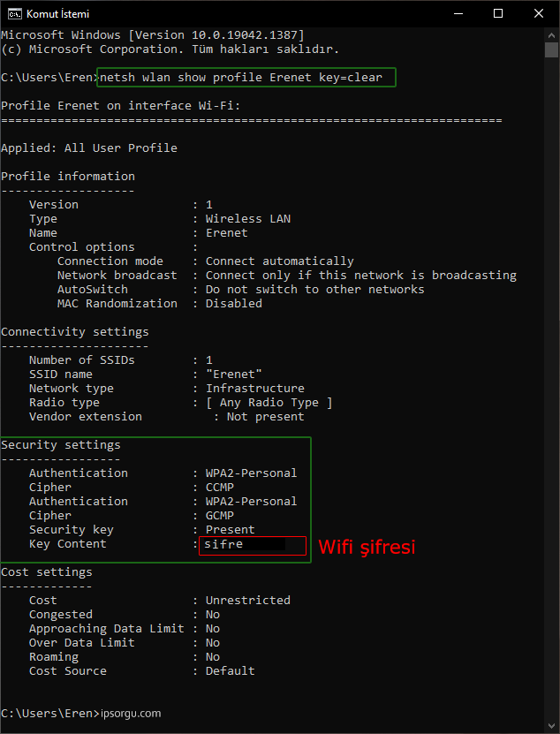Click the red "Wifi şifresi" label
This screenshot has height=734, width=560.
click(367, 548)
